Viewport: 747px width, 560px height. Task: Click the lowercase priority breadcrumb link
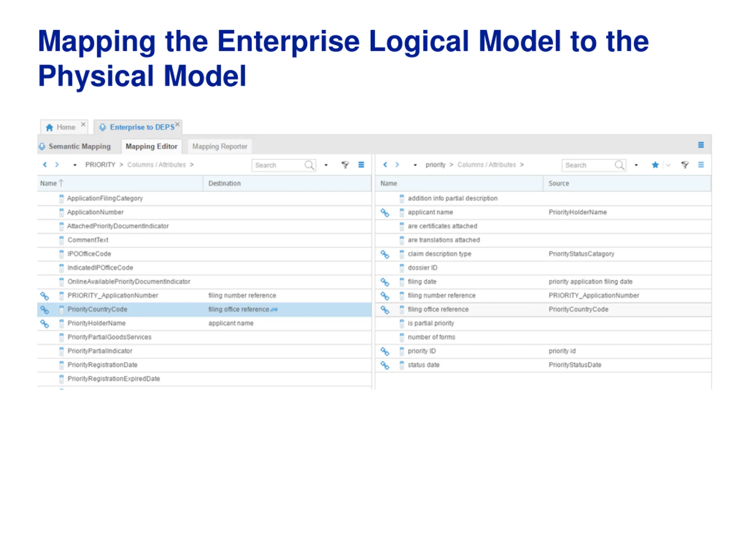click(435, 165)
